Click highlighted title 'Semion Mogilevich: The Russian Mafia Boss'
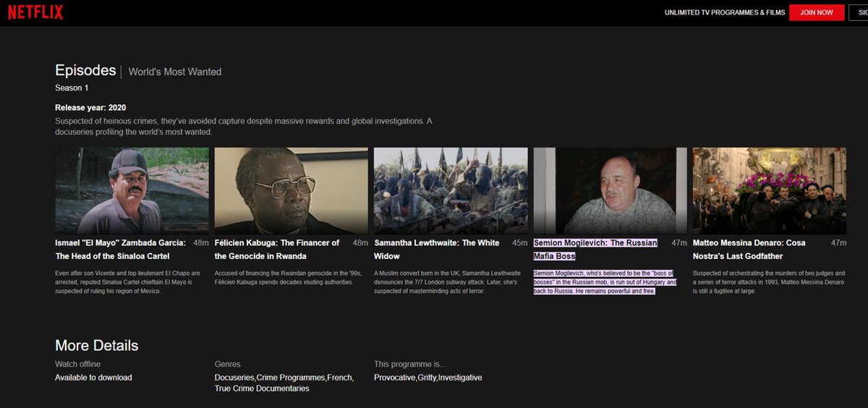 point(595,250)
